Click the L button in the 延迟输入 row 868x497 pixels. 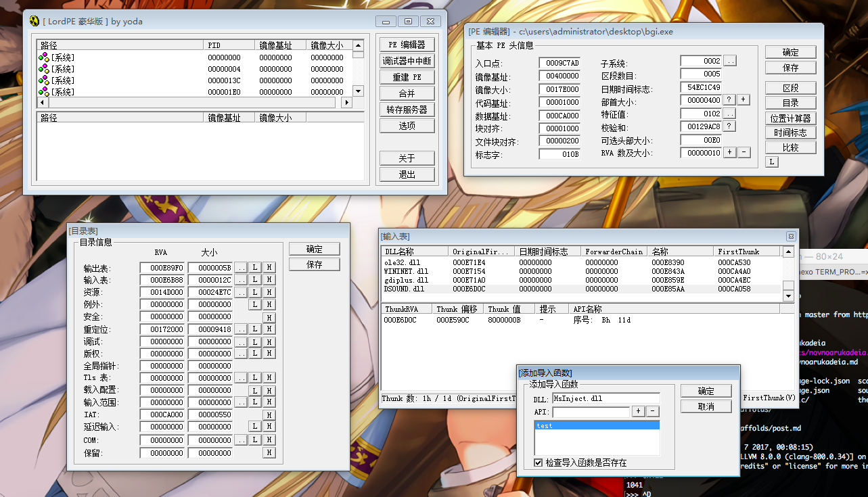click(255, 426)
